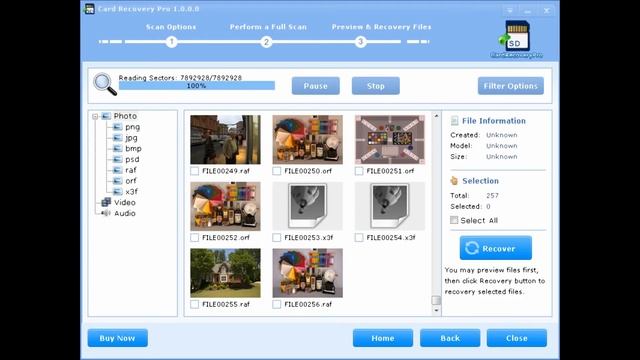The width and height of the screenshot is (640, 360).
Task: Check the FILE00250.orf checkbox
Action: pyautogui.click(x=277, y=171)
